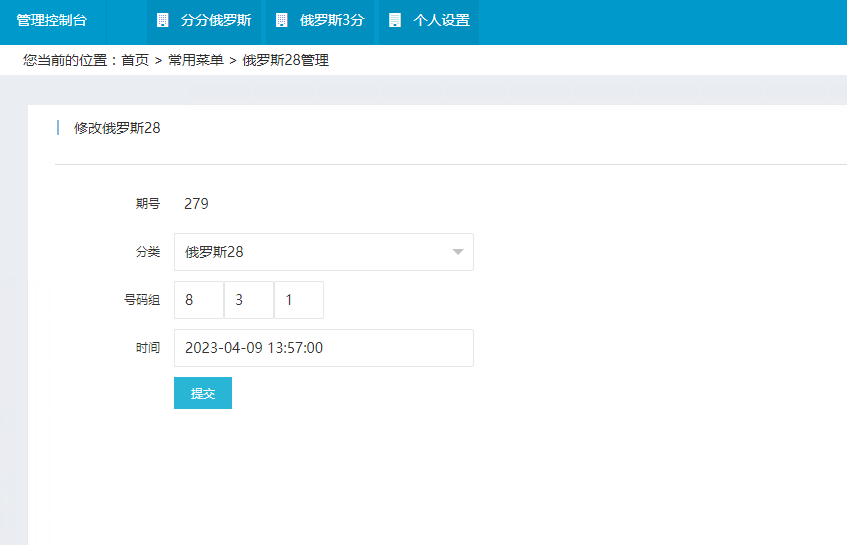The image size is (847, 545).
Task: Click 俄罗斯28管理 in the breadcrumb
Action: coord(285,60)
